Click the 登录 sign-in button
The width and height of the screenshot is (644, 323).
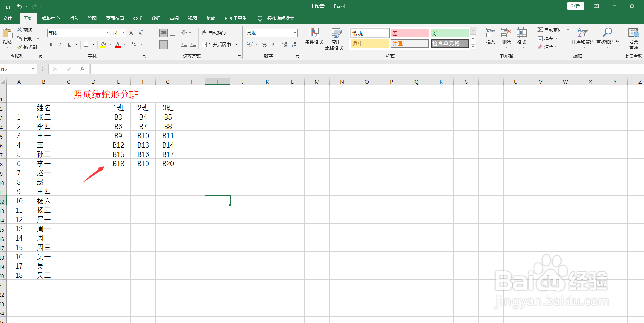(x=576, y=6)
